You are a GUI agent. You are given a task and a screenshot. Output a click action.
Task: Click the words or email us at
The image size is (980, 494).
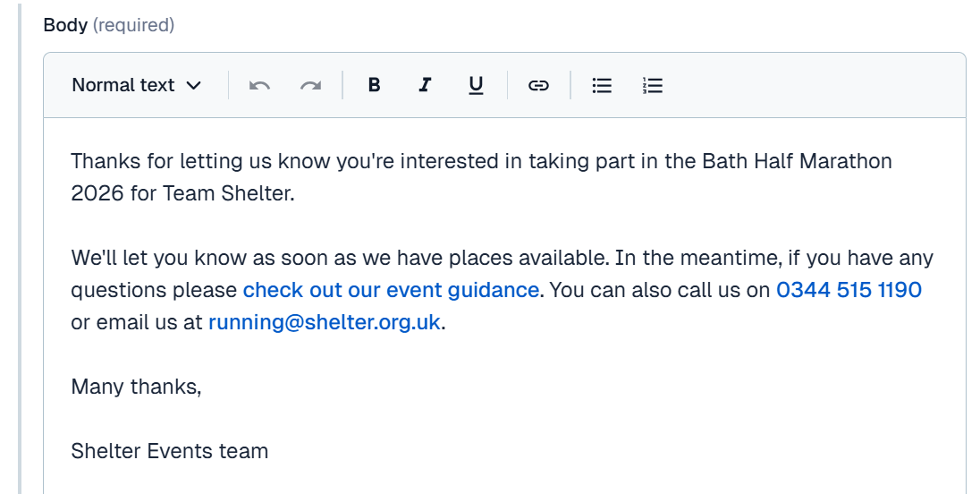coord(136,322)
